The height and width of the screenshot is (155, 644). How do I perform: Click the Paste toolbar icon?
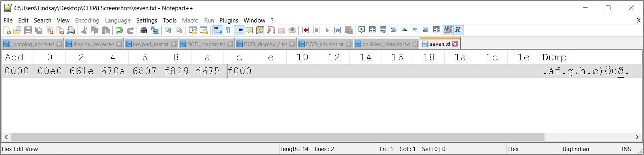[x=105, y=30]
